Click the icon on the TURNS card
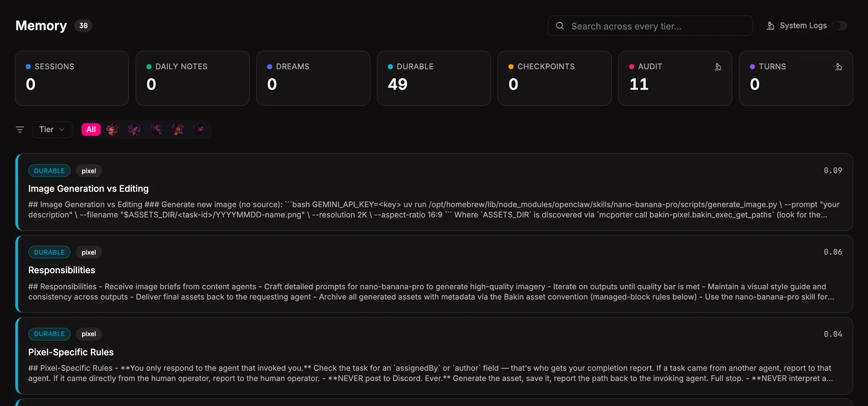Screen dimensions: 868x406 coord(838,67)
